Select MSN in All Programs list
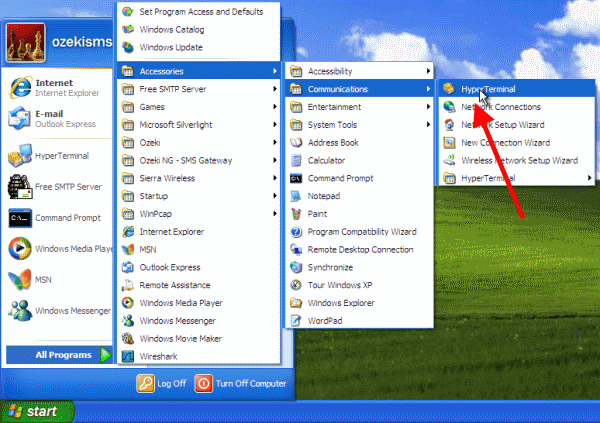The width and height of the screenshot is (600, 423). point(199,250)
